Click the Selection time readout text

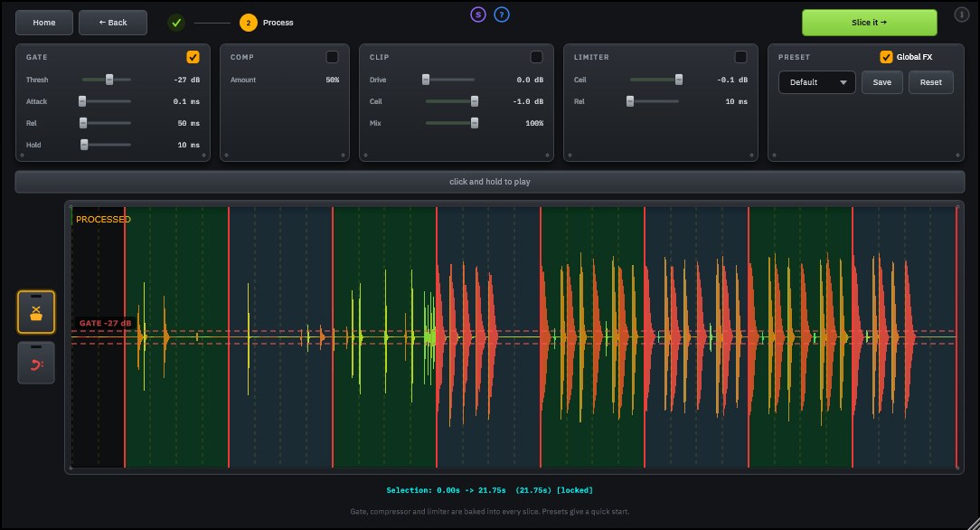click(490, 490)
